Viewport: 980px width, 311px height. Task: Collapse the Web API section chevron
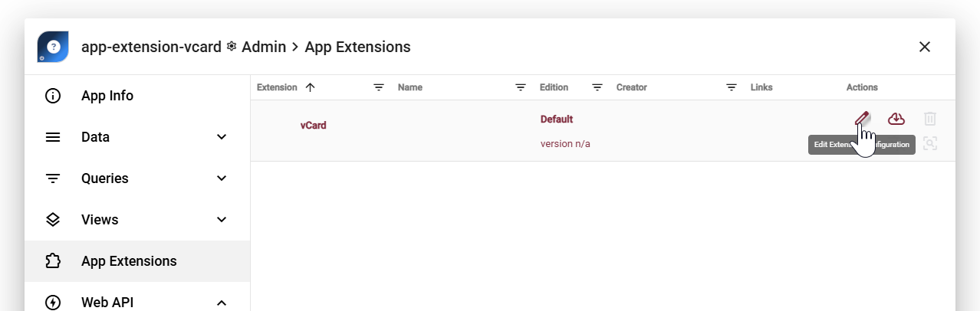[222, 303]
